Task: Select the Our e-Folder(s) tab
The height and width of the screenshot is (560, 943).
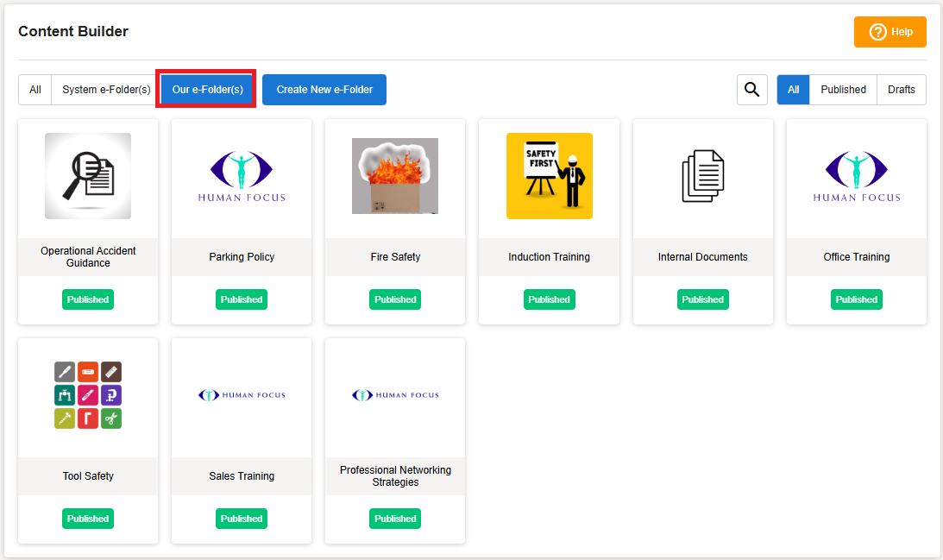Action: point(207,90)
